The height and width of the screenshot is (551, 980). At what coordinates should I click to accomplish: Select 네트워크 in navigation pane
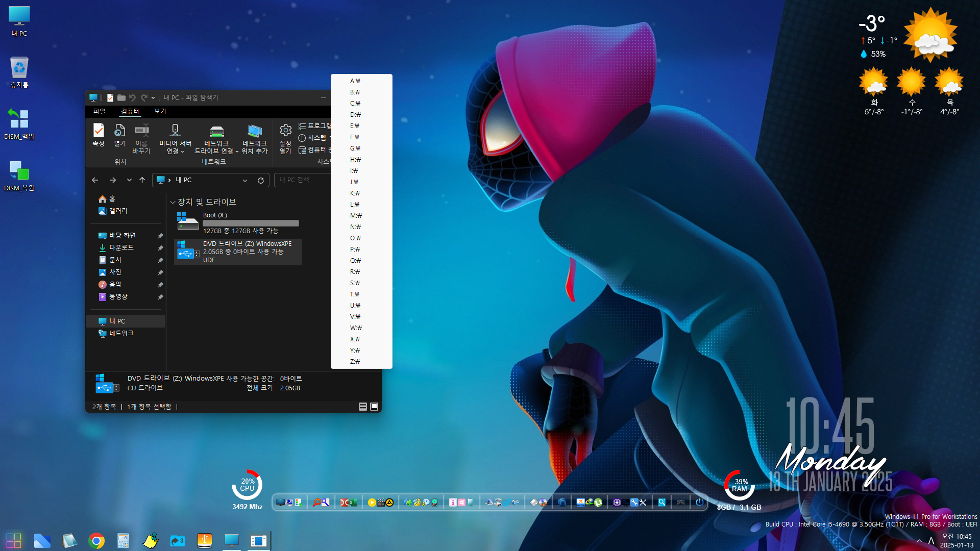click(116, 333)
